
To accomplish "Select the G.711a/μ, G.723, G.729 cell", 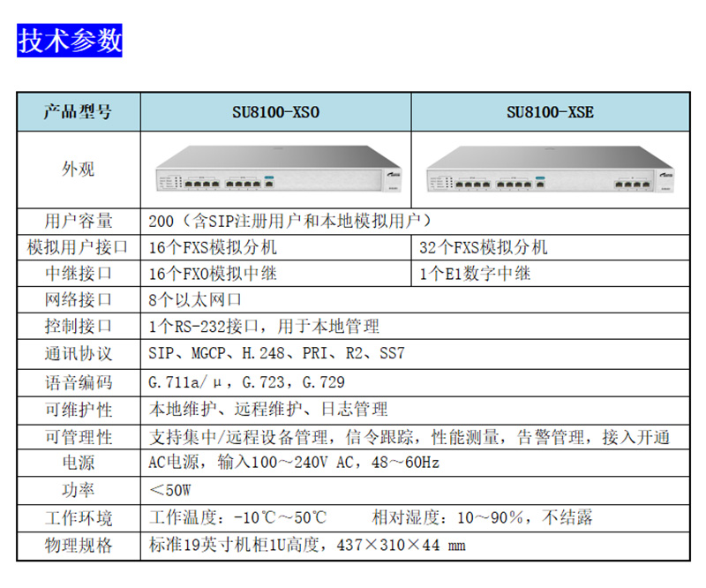I will (415, 383).
